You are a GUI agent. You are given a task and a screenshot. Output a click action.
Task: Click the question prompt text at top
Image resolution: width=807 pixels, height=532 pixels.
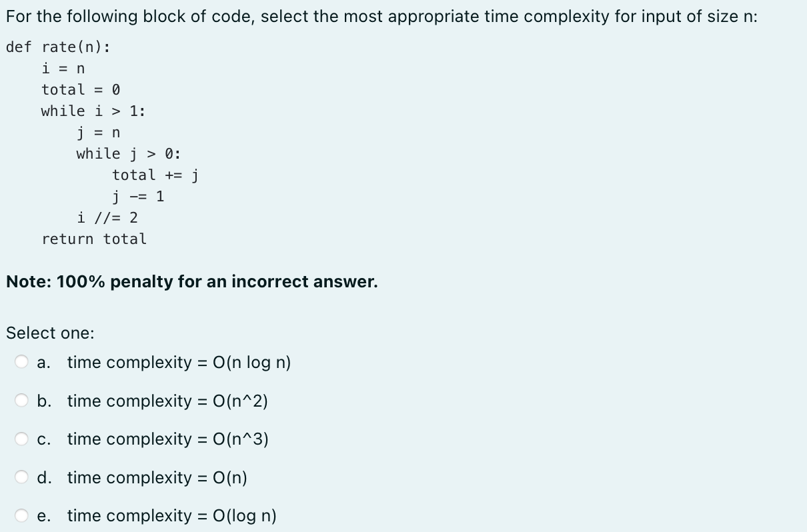point(380,16)
